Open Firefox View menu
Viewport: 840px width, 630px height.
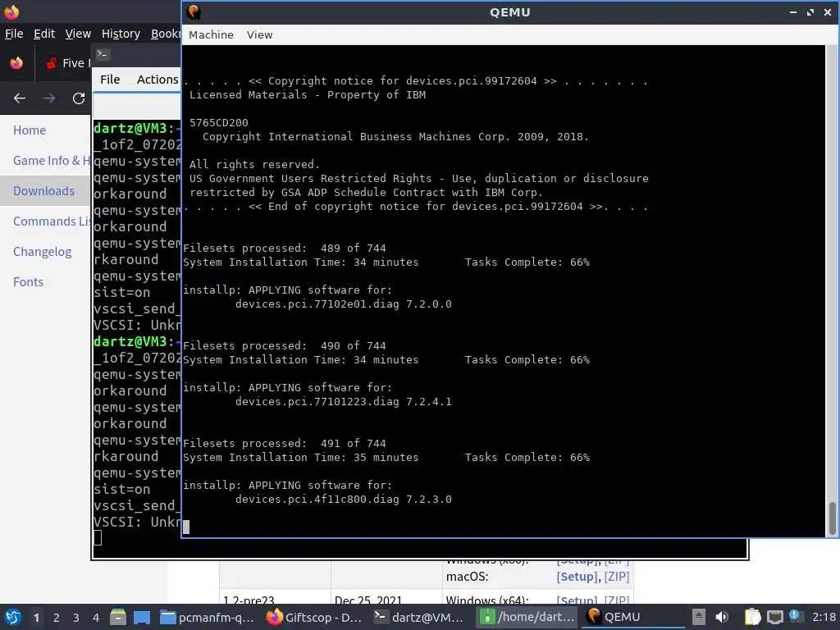(78, 34)
